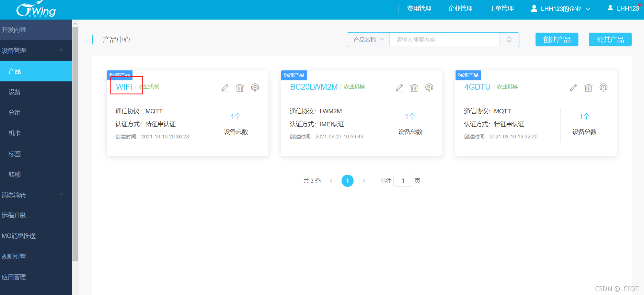The width and height of the screenshot is (644, 295).
Task: Click the go-to page number input
Action: [403, 181]
